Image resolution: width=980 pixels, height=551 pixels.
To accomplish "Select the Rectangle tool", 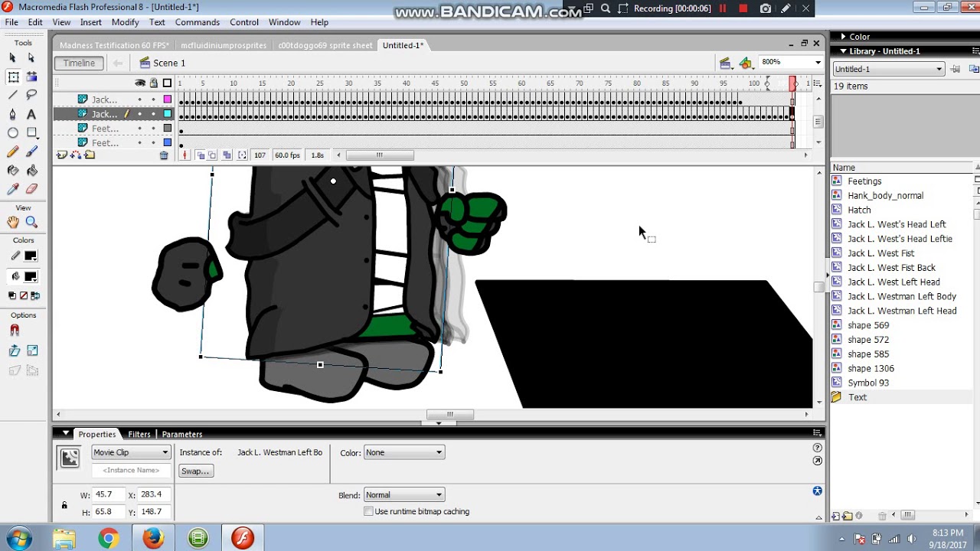I will (31, 133).
